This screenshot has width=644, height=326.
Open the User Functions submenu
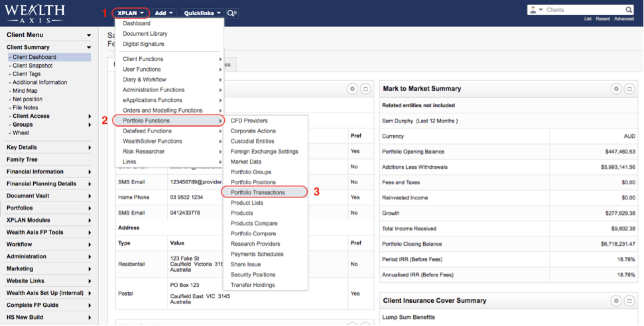click(169, 69)
